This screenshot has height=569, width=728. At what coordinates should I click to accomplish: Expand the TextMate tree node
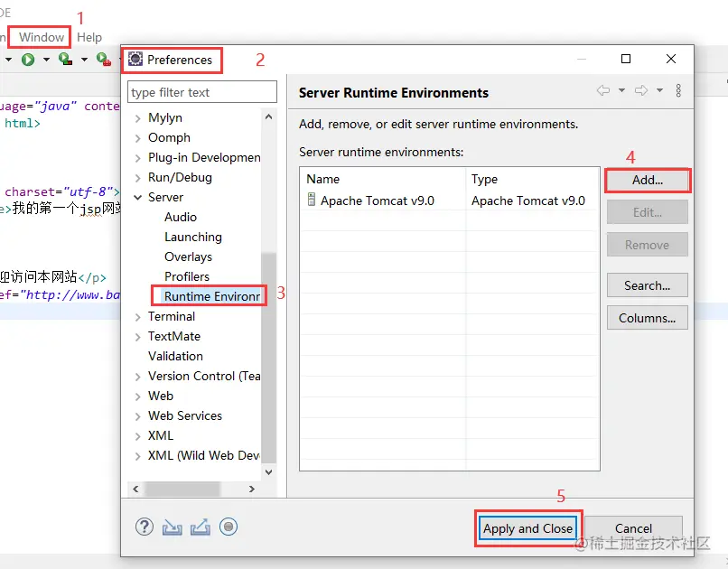137,338
